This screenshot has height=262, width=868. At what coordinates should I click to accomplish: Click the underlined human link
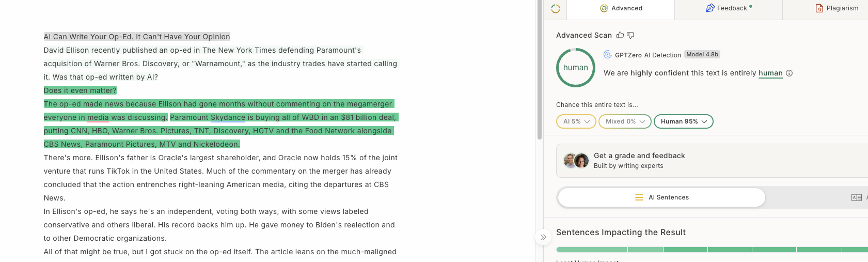pyautogui.click(x=770, y=73)
